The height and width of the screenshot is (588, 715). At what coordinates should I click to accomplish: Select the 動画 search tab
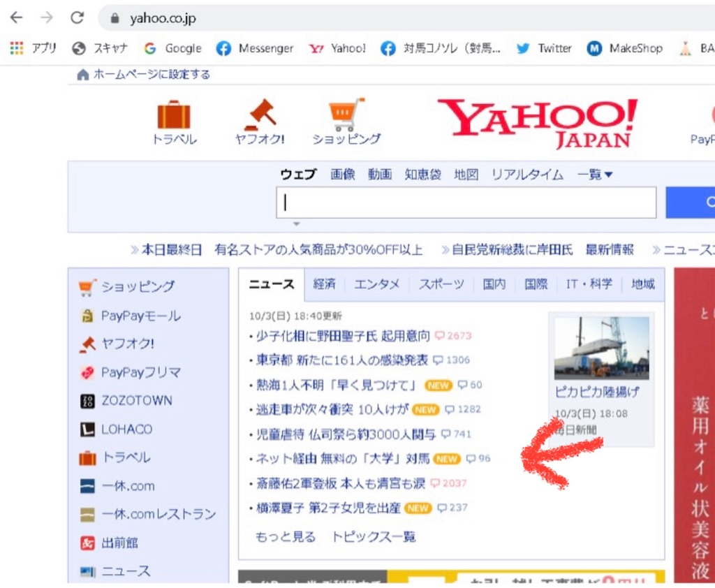[x=380, y=175]
